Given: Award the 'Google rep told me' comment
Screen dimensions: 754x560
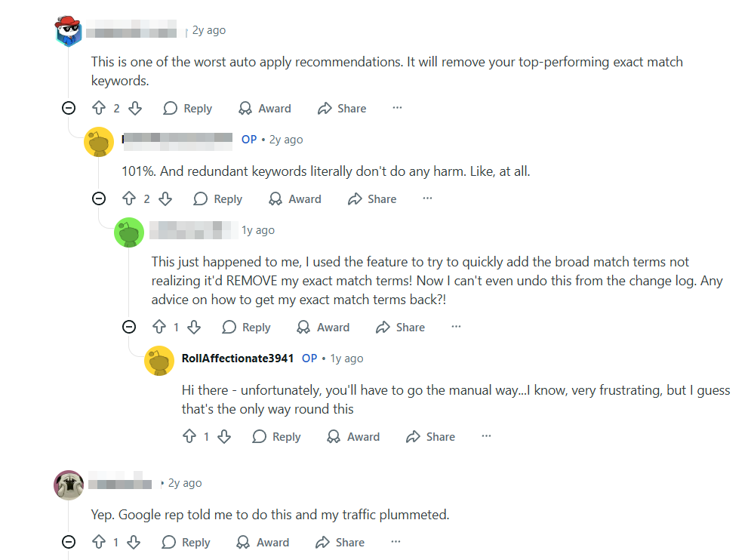Looking at the screenshot, I should (x=263, y=543).
